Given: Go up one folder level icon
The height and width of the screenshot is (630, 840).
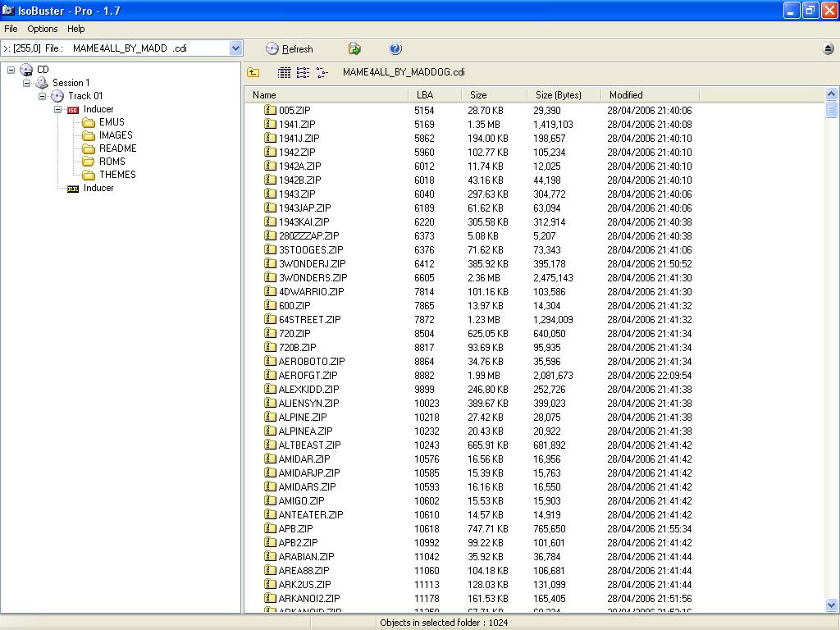Looking at the screenshot, I should (253, 73).
